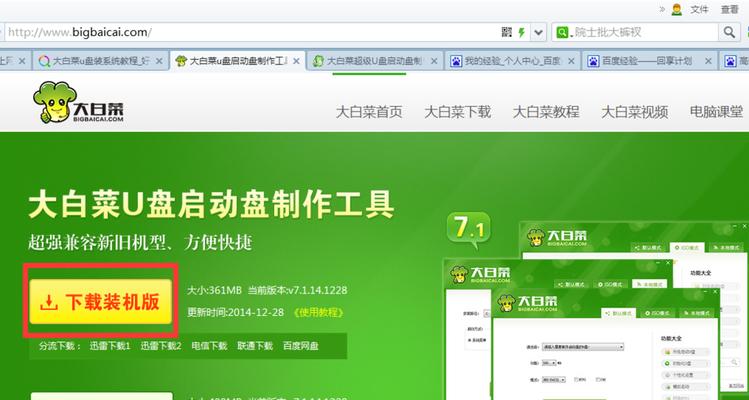749x400 pixels.
Task: Click the 当前版本:v7.1.14.1228 text
Action: point(297,291)
